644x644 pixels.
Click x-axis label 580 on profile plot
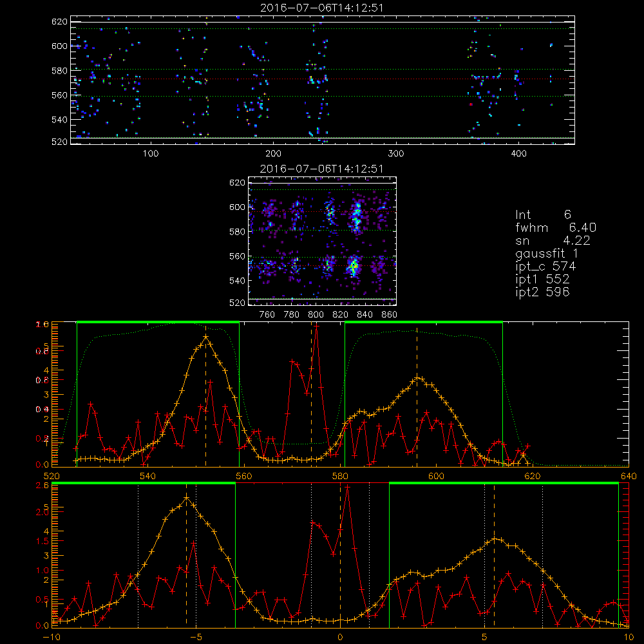click(340, 476)
